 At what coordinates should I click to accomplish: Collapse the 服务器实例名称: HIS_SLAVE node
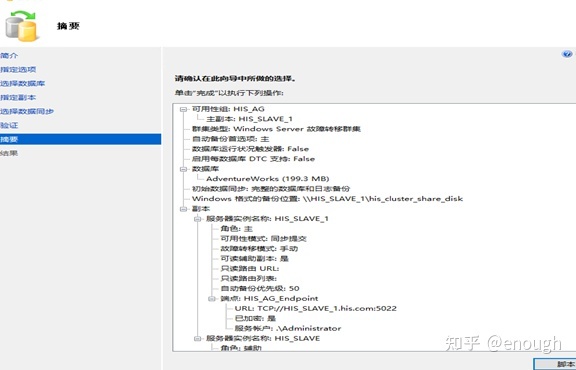click(x=197, y=338)
